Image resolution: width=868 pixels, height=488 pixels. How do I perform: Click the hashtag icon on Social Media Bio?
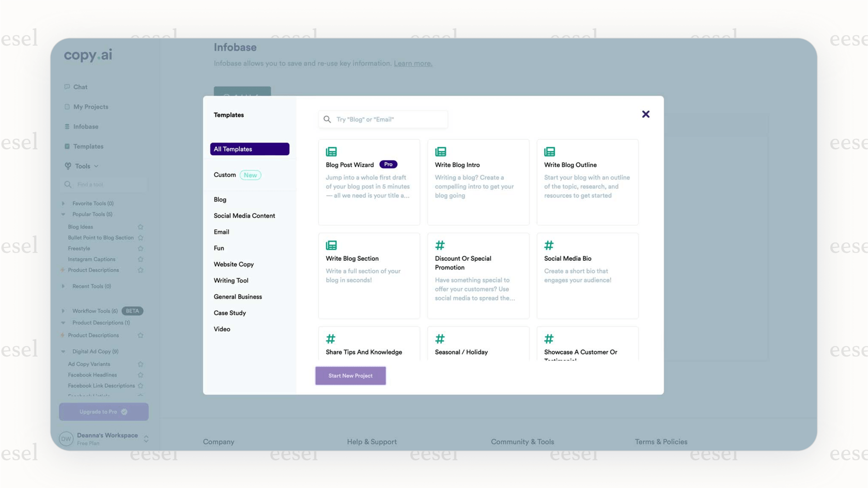pos(549,245)
